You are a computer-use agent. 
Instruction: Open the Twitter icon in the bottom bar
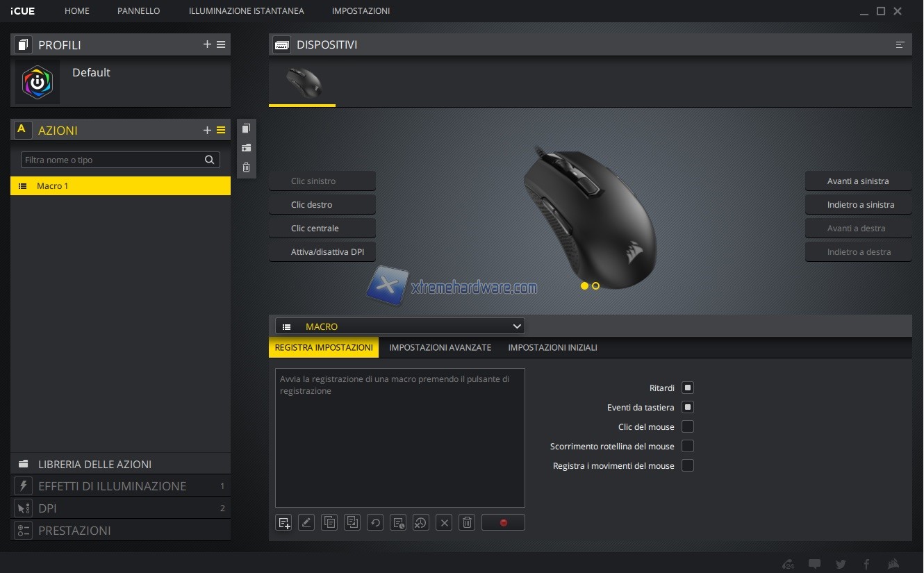point(841,564)
